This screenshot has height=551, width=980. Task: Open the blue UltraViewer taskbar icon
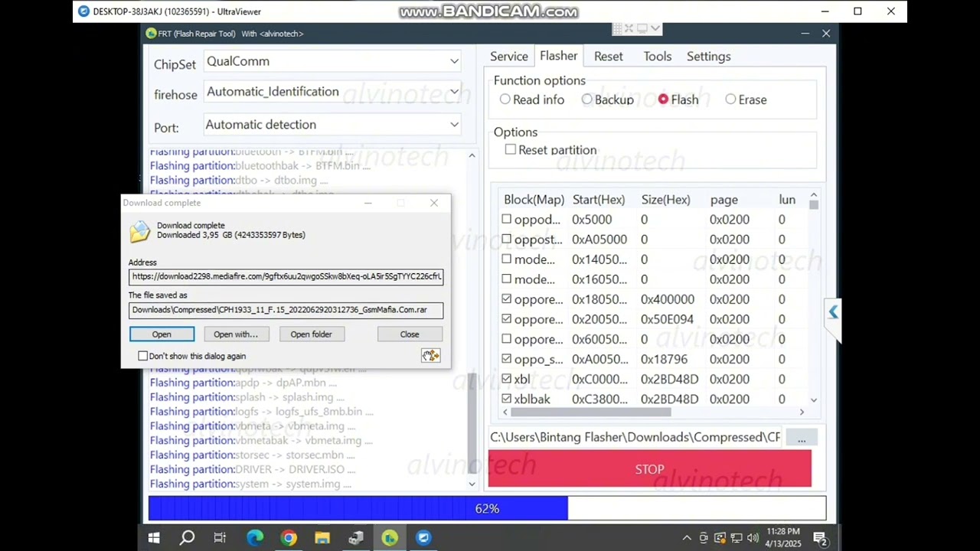[x=423, y=538]
